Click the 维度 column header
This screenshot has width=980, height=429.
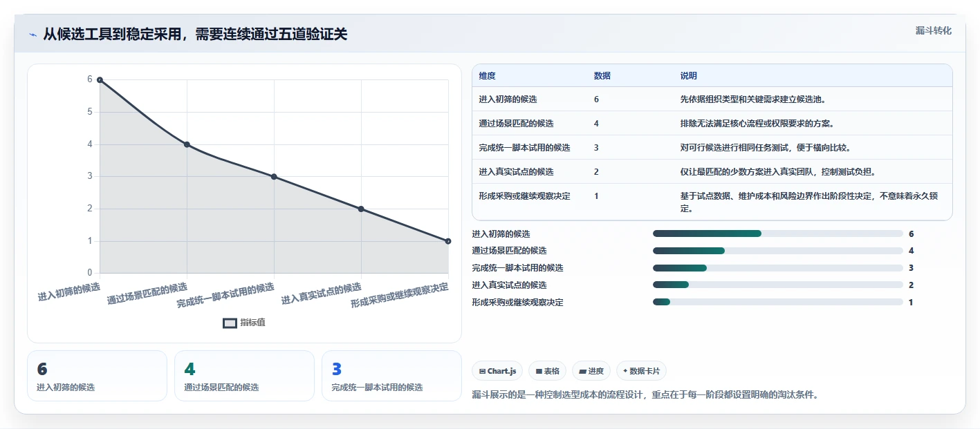(x=487, y=76)
